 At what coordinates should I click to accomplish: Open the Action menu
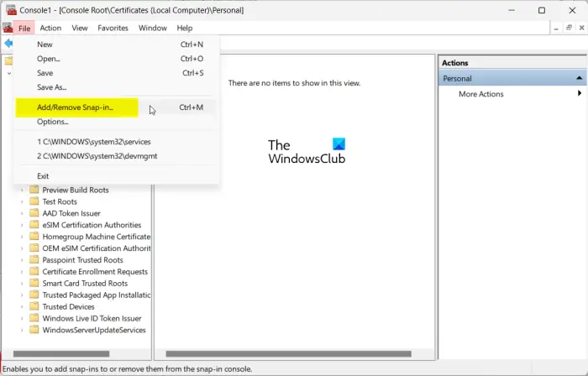(x=50, y=28)
